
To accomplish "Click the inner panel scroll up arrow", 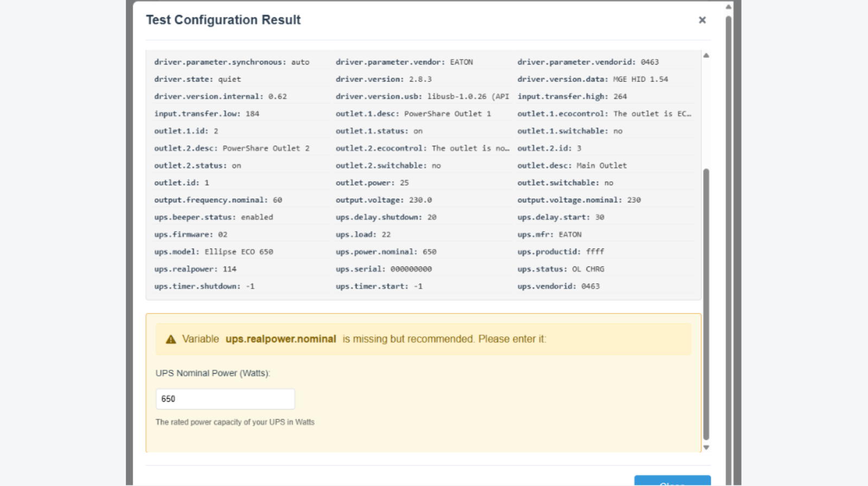I will 706,55.
